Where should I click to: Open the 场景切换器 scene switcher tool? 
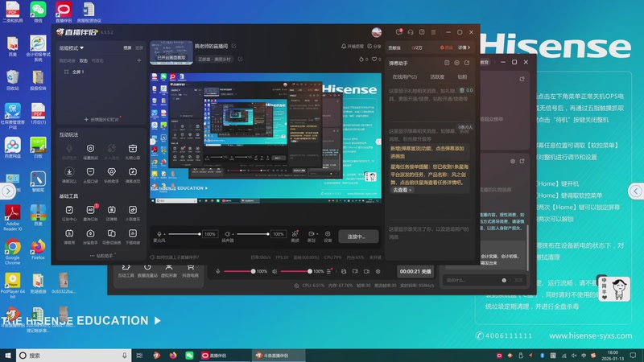click(111, 236)
